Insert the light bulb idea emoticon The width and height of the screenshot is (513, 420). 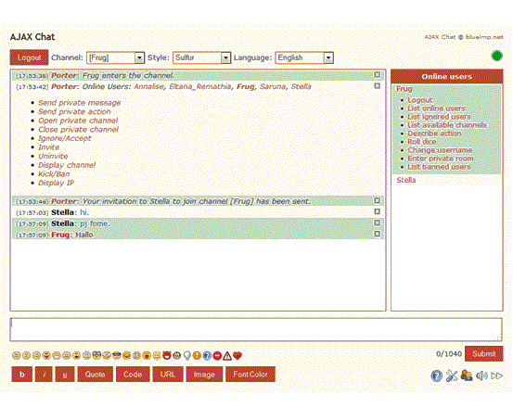pyautogui.click(x=187, y=355)
